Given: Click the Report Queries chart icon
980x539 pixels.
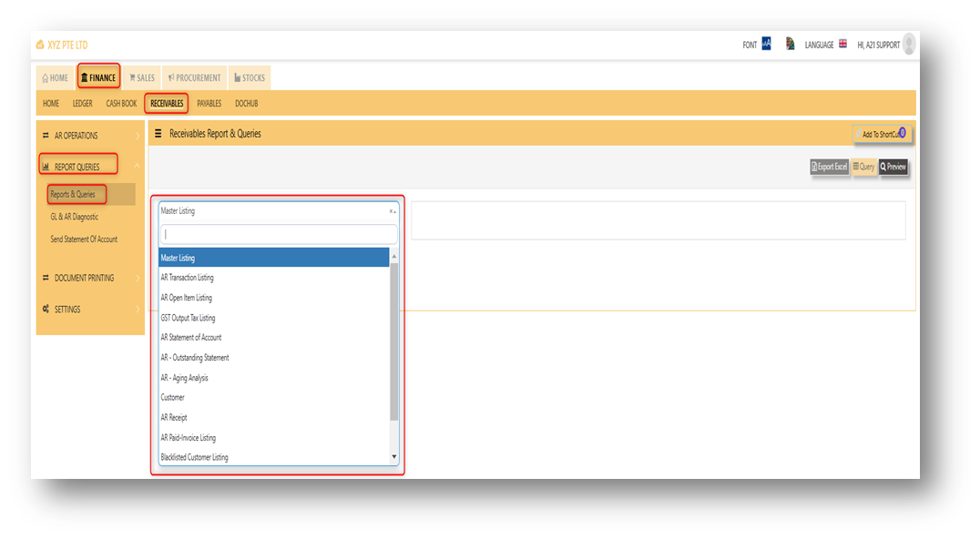Looking at the screenshot, I should coord(46,167).
